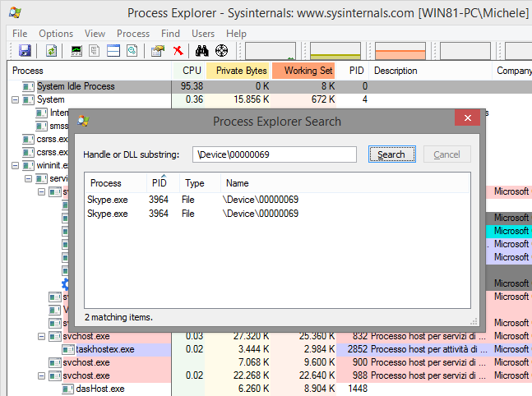Select the first Skype.exe result row

click(x=277, y=200)
